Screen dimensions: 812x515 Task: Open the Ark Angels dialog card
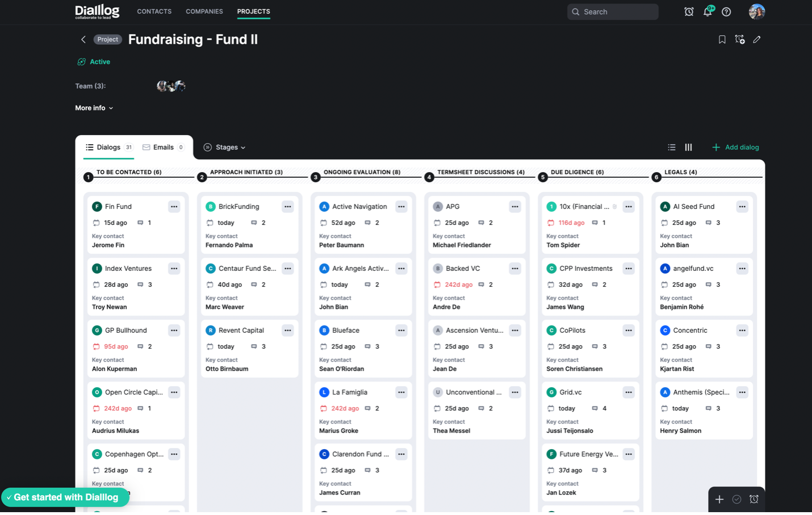(x=363, y=287)
